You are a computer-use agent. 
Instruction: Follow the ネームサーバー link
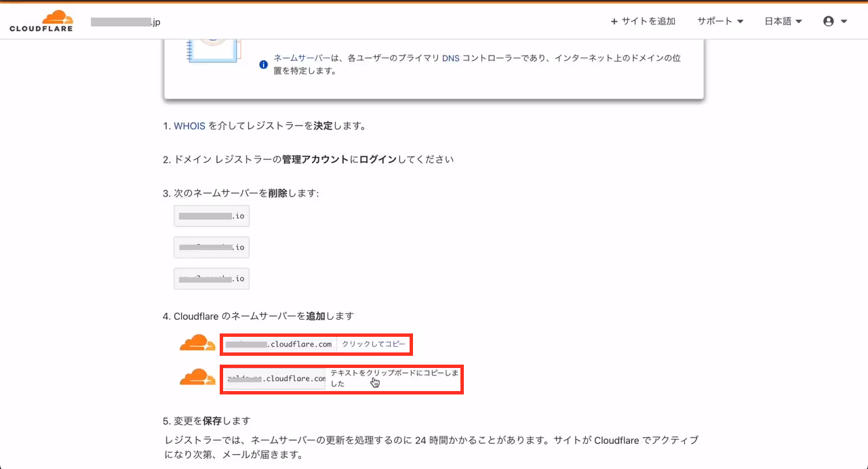[302, 58]
